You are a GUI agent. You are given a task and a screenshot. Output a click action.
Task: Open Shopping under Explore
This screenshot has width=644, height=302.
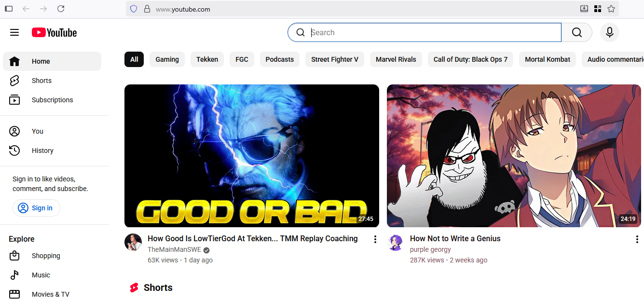pos(46,256)
